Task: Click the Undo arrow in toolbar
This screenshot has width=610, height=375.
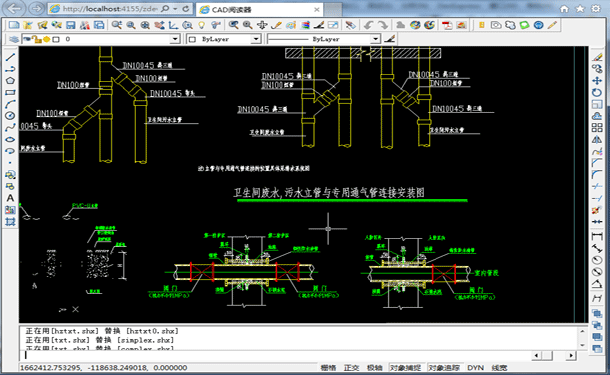Action: coord(368,25)
